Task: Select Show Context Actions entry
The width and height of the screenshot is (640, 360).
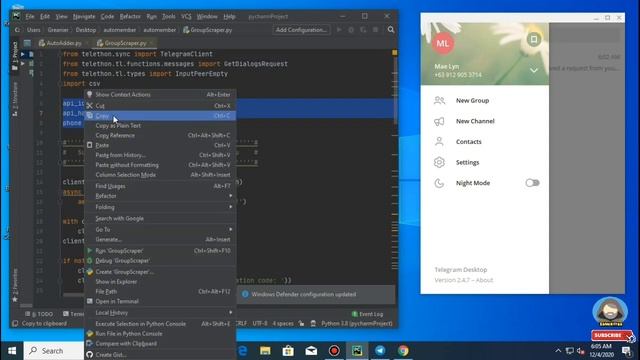Action: (160, 95)
